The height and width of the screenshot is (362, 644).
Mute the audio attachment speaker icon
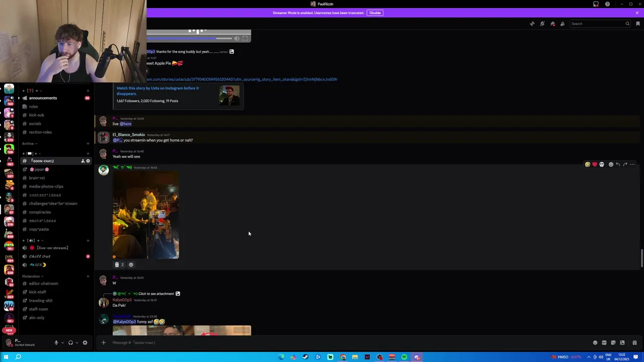[x=236, y=38]
